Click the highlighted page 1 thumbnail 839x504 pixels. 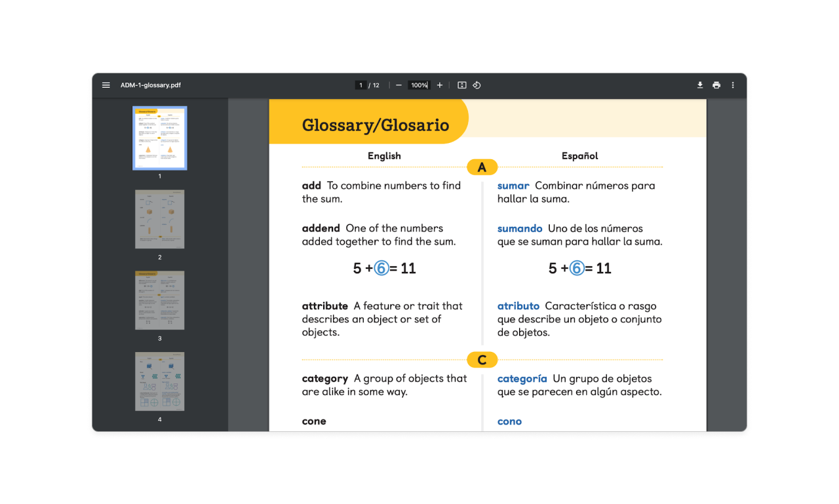point(159,138)
